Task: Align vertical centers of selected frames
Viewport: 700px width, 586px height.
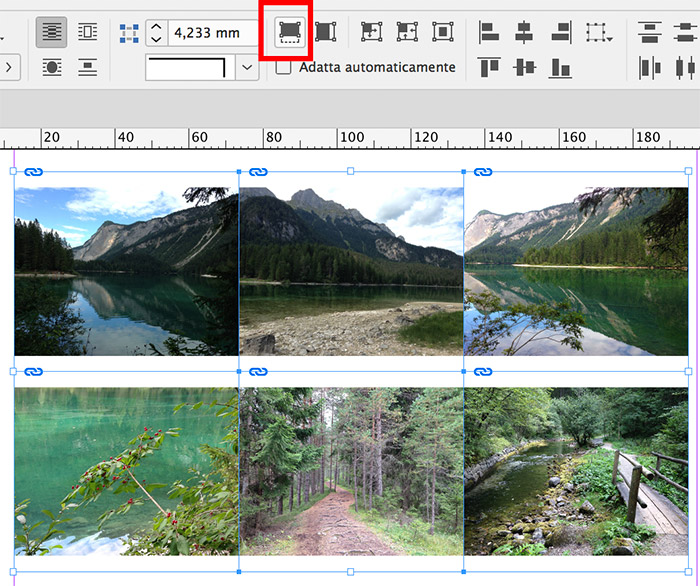Action: point(524,68)
